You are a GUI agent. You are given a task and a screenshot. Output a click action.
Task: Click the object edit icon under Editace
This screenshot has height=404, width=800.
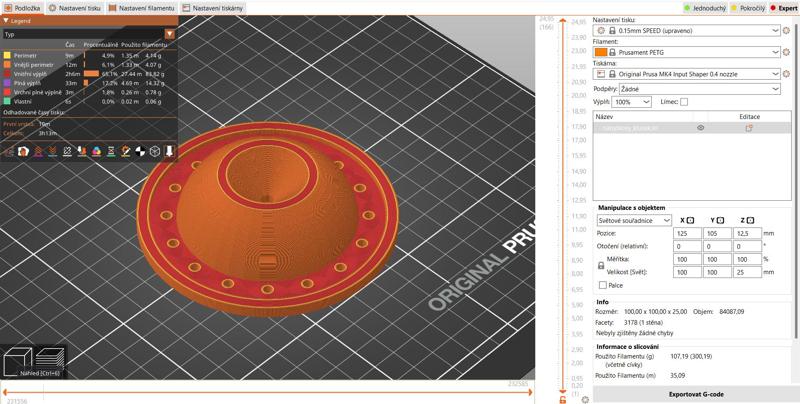click(x=749, y=128)
